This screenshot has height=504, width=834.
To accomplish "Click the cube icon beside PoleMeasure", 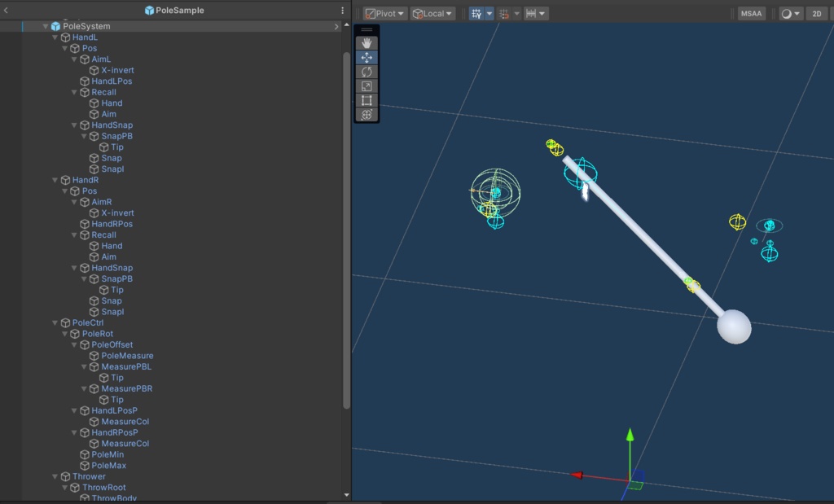I will (94, 356).
